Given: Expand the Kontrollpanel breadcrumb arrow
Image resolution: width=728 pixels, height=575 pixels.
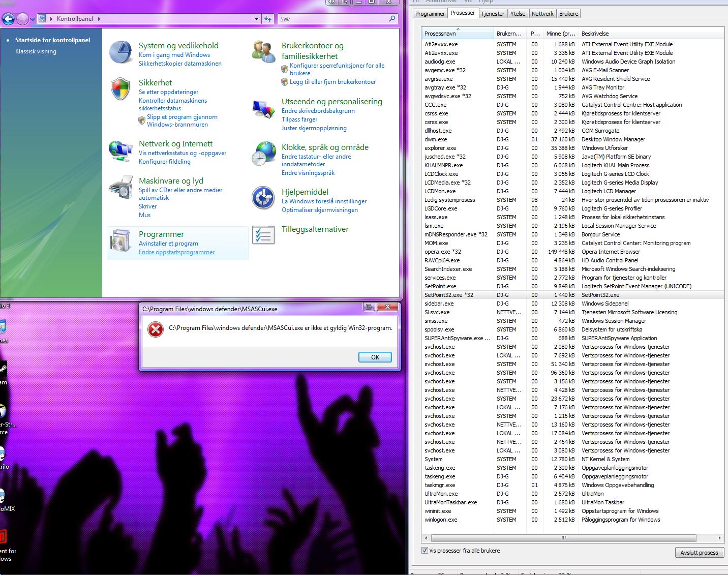Looking at the screenshot, I should pyautogui.click(x=99, y=19).
